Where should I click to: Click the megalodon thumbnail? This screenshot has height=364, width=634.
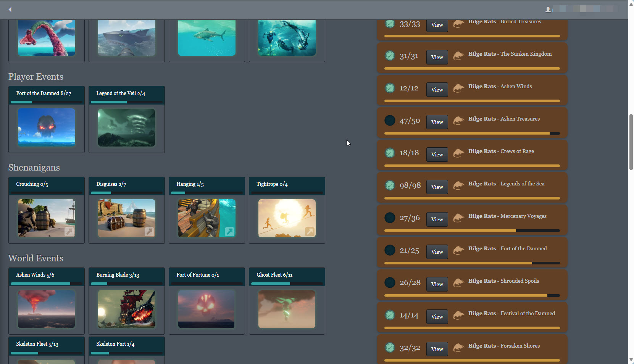point(127,38)
